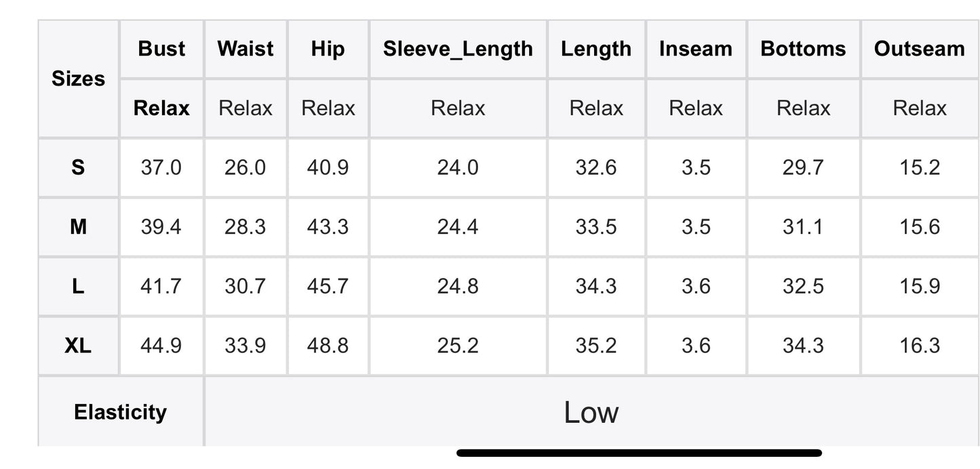The image size is (980, 469).
Task: Select outseam value 15.6 for size M
Action: pos(919,227)
